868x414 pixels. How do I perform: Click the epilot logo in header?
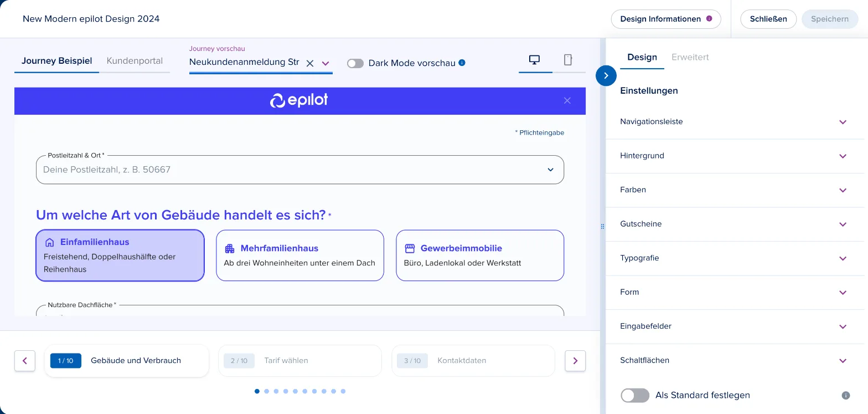(x=299, y=100)
